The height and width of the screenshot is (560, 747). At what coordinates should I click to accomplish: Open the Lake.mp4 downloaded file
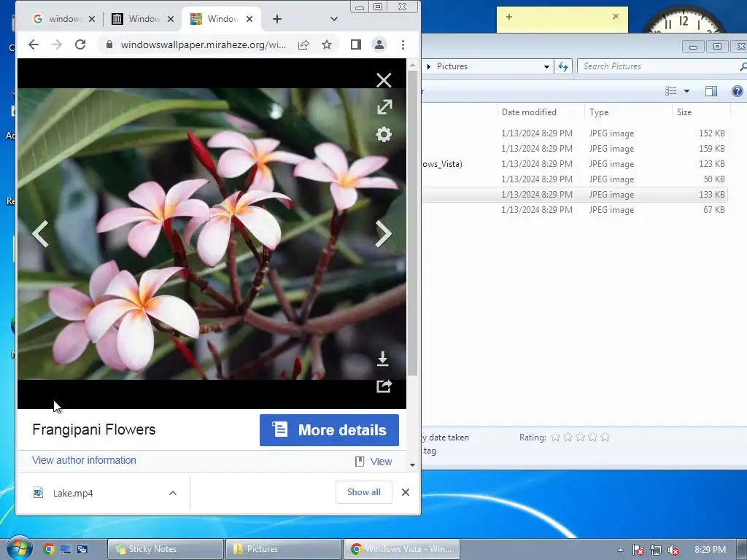[x=73, y=493]
